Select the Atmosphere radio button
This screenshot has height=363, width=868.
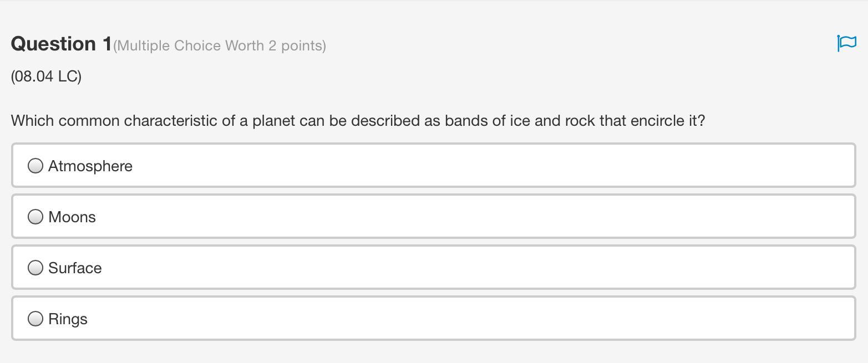coord(35,166)
